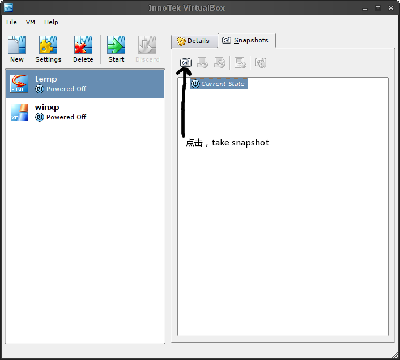Select the Snapshots tab
This screenshot has height=360, width=400.
tap(246, 40)
